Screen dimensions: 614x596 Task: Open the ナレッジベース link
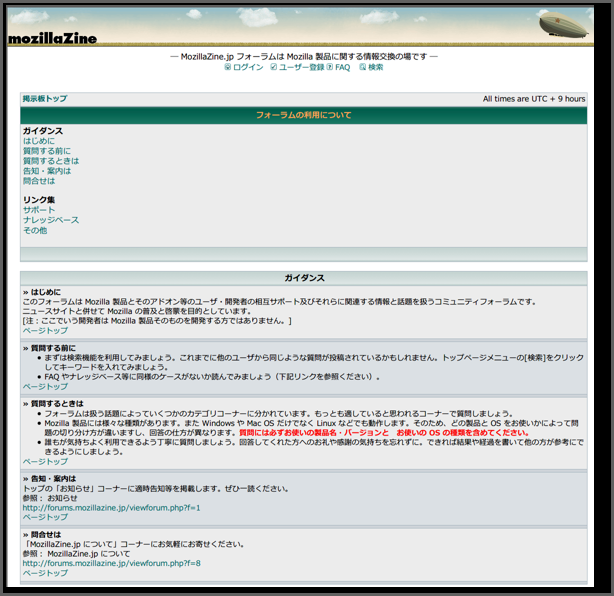[50, 220]
